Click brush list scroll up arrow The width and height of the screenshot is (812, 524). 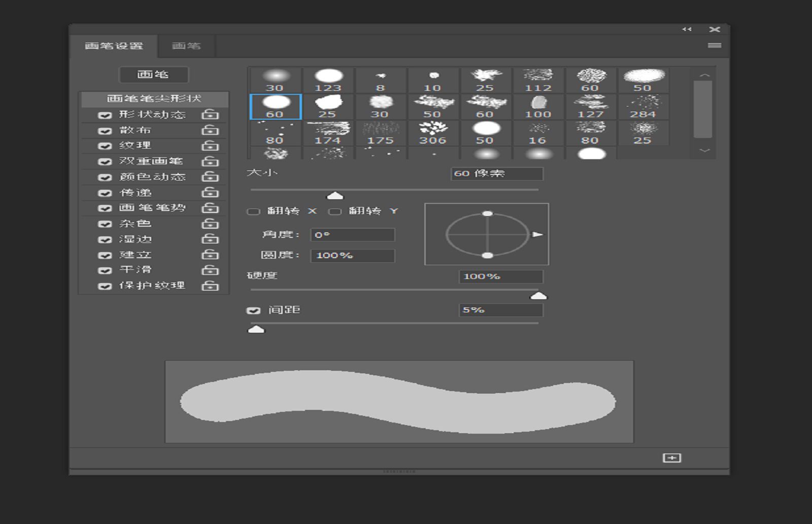pos(704,75)
